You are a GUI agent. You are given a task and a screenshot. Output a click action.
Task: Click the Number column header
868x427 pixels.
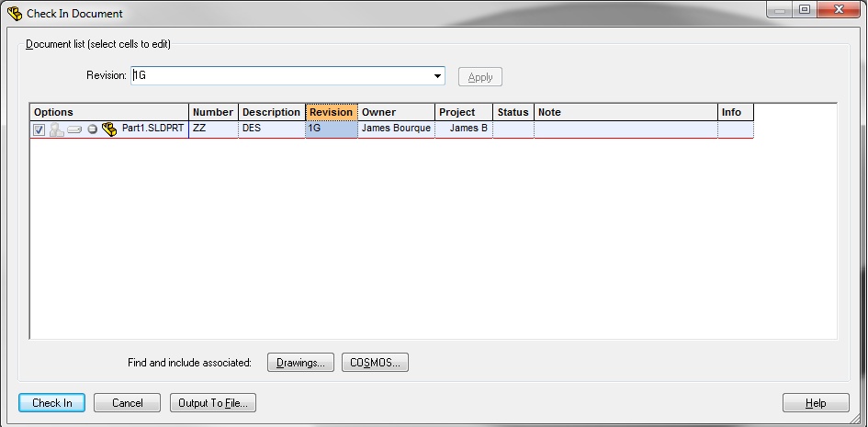pos(214,112)
